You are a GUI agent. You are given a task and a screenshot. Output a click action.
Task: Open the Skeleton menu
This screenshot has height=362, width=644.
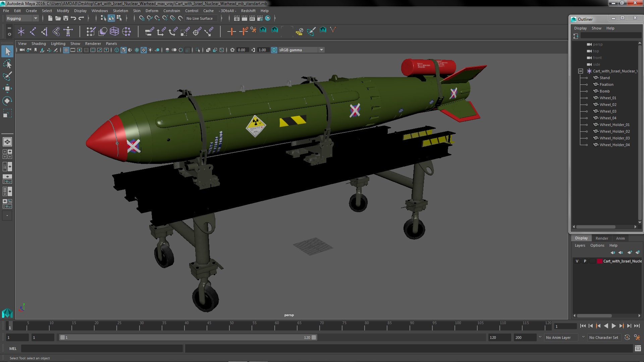[x=120, y=11]
